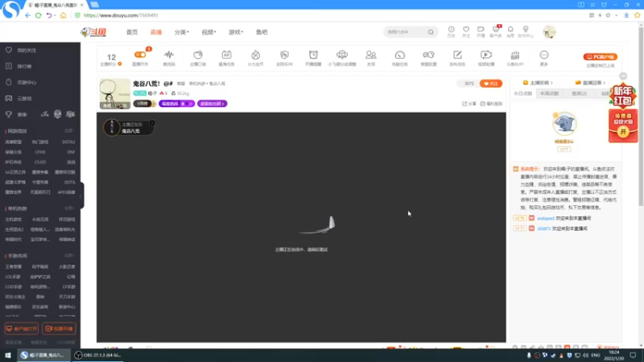Open DNF category in sidebar
Screen dimensions: 644x362
point(71,152)
